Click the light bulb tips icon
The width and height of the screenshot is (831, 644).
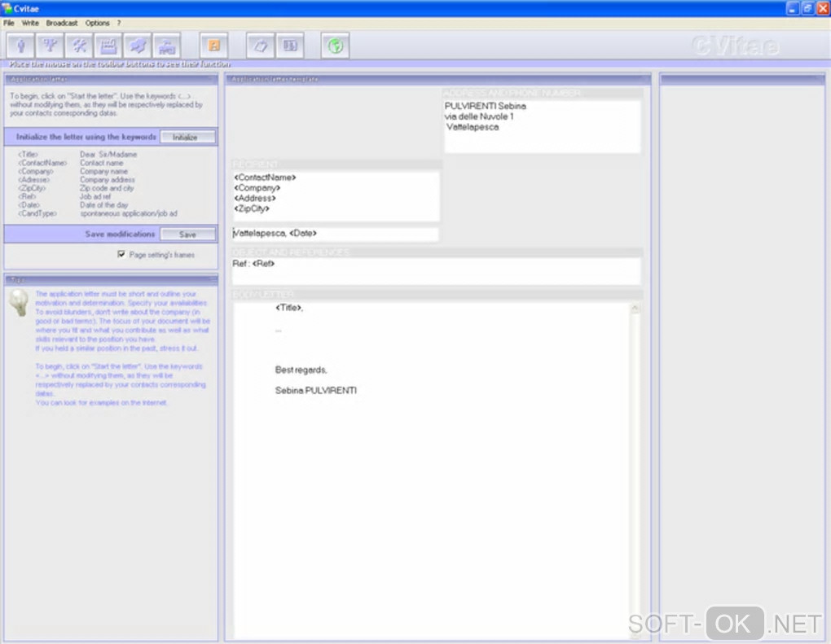pos(19,302)
